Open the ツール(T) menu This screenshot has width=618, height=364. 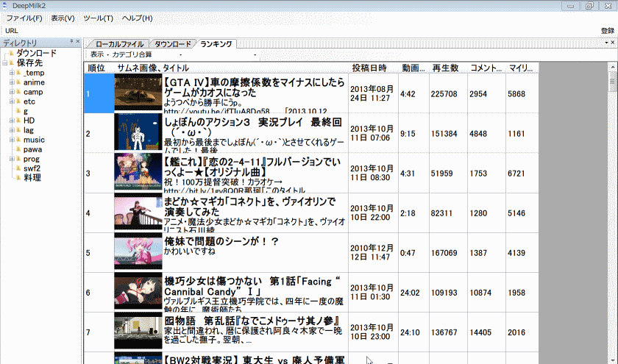pyautogui.click(x=98, y=18)
